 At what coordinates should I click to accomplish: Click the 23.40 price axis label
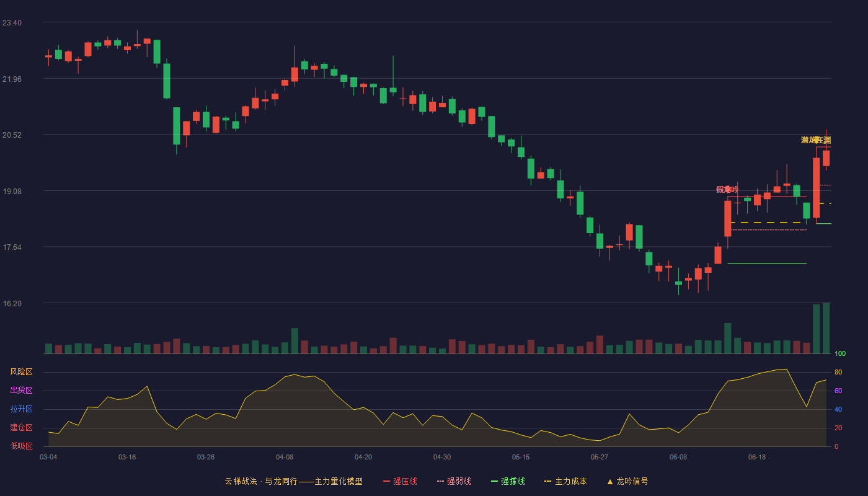[12, 23]
